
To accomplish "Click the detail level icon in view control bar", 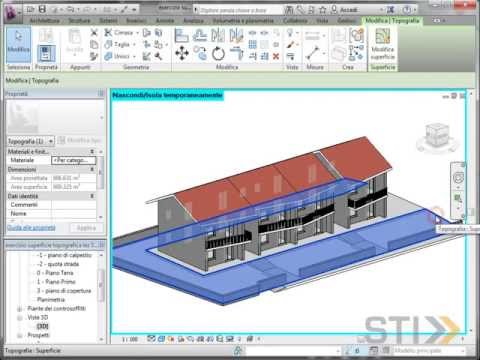I will 151,339.
